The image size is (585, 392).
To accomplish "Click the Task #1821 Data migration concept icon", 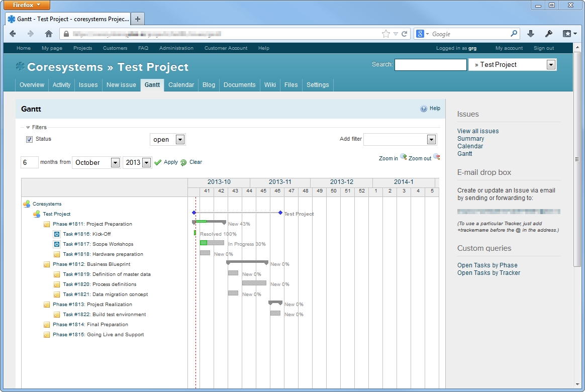I will (x=57, y=295).
